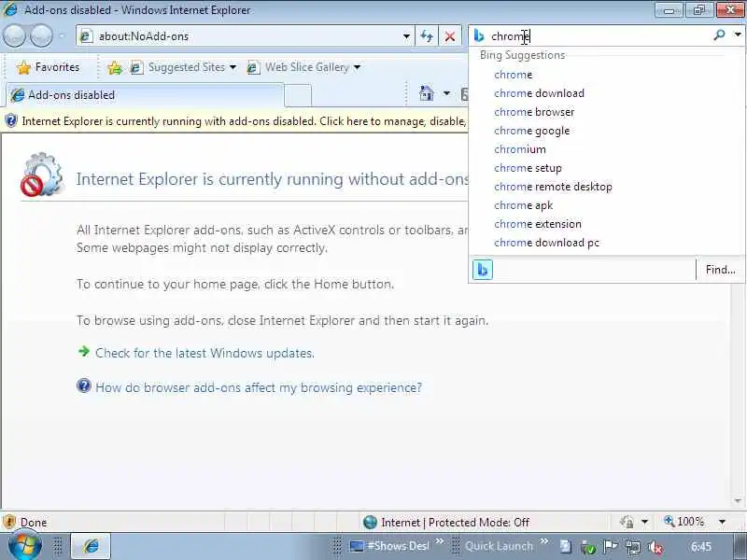This screenshot has width=747, height=560.
Task: Open the security status dropdown arrow
Action: (644, 523)
